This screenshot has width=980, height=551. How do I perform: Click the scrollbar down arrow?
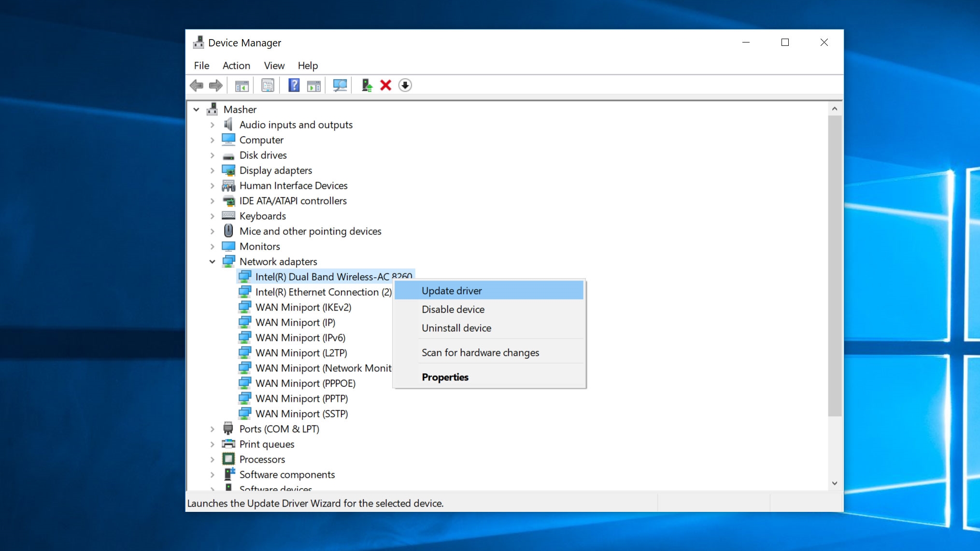(x=835, y=483)
